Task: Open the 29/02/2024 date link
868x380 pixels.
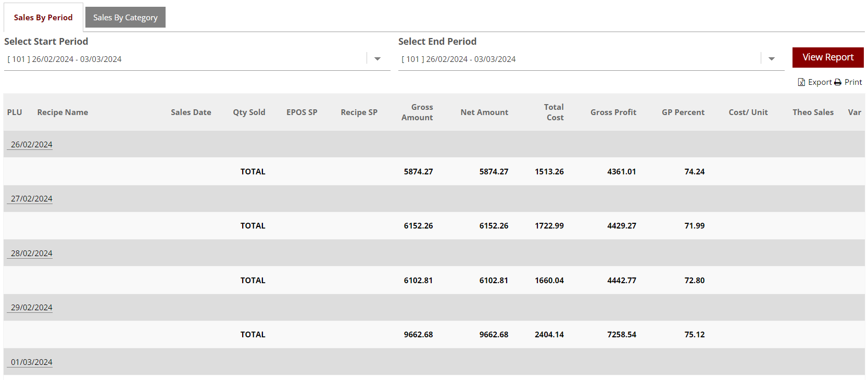Action: (32, 308)
